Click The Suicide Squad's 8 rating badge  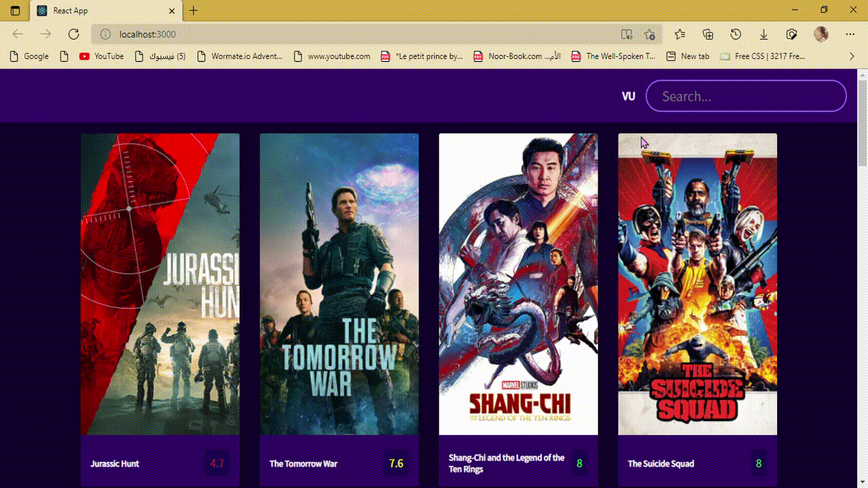[759, 464]
